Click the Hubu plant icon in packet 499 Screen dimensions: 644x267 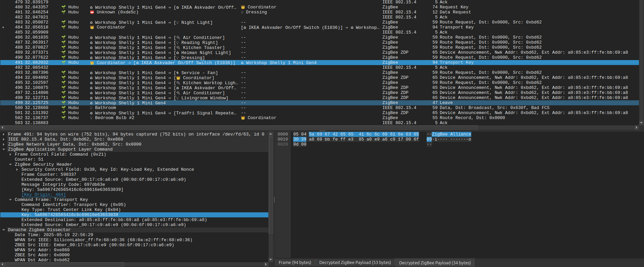(63, 103)
